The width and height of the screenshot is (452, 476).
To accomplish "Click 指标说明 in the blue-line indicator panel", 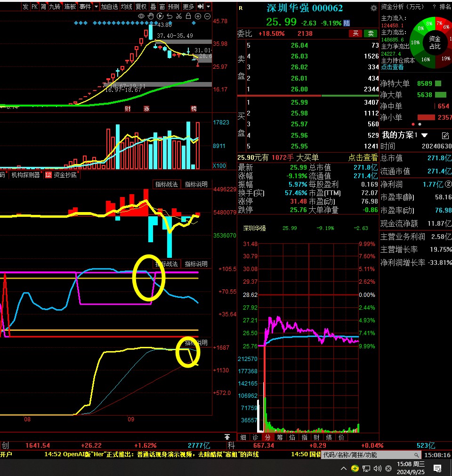I will click(x=196, y=264).
